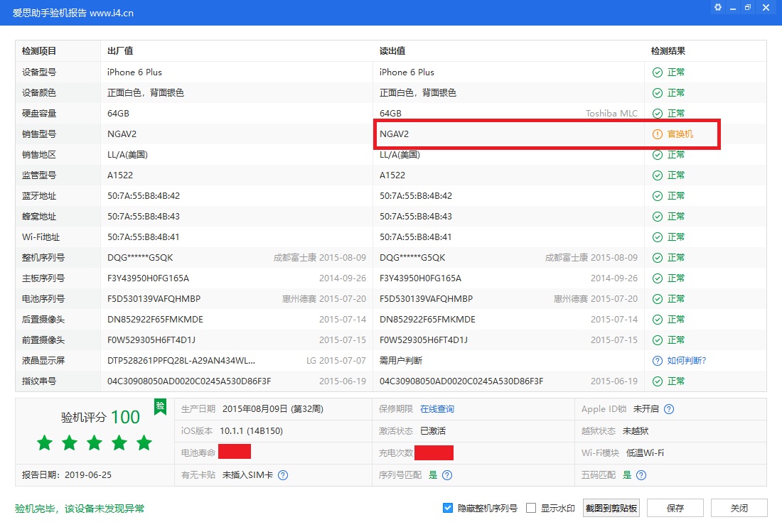Click the 读出值 column header
The width and height of the screenshot is (782, 532).
click(392, 51)
